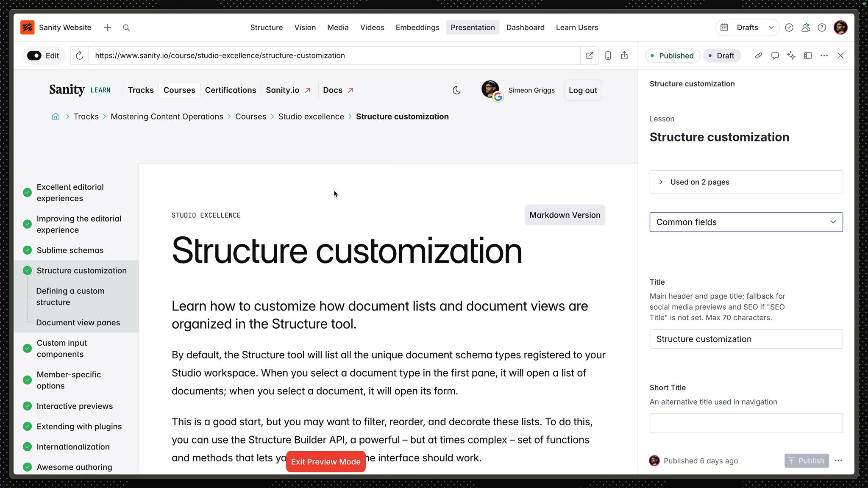The image size is (868, 488).
Task: Click the calendar icon beside Drafts
Action: 724,28
